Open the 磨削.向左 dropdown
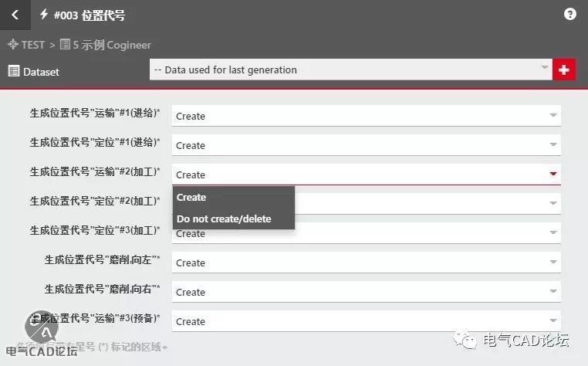 coord(366,263)
